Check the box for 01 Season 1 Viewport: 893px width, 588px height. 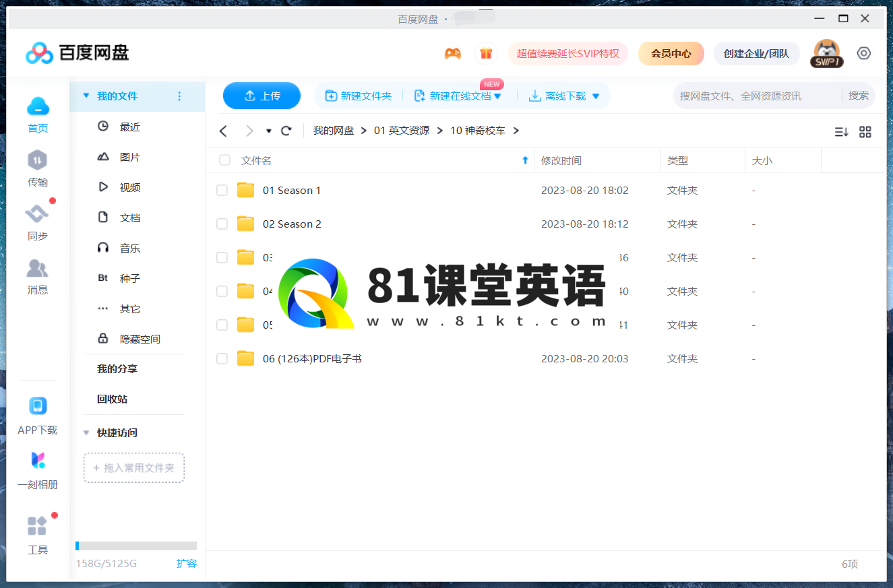[x=222, y=191]
